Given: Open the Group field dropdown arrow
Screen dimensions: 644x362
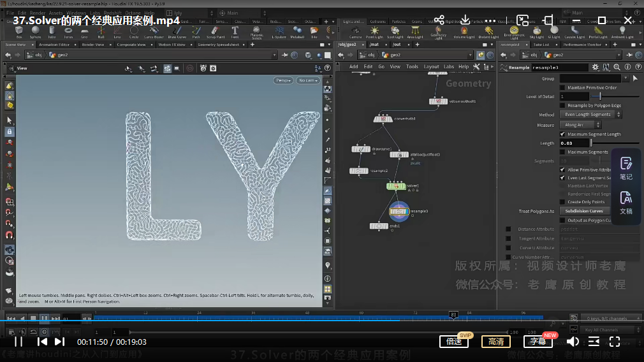Looking at the screenshot, I should pyautogui.click(x=626, y=78).
